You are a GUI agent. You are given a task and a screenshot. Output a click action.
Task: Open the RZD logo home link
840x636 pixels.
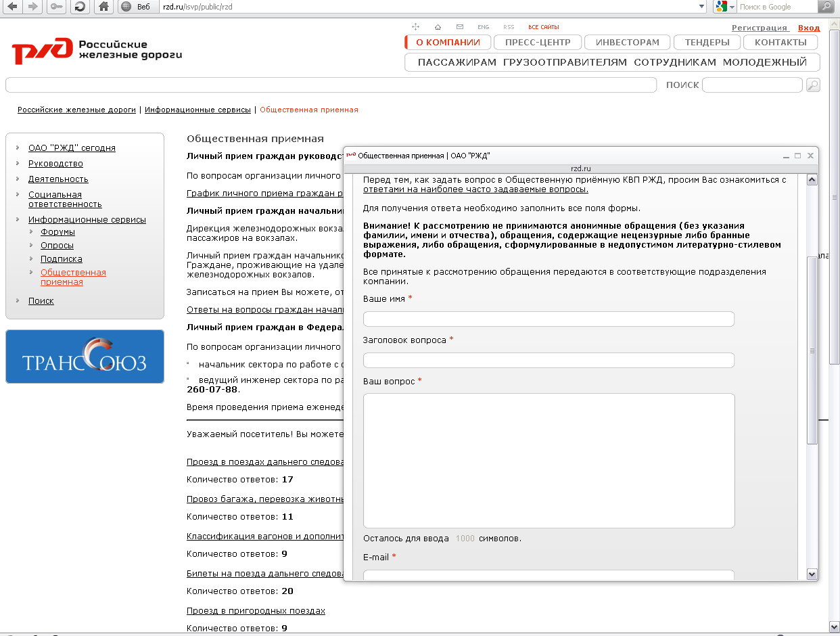[97, 51]
